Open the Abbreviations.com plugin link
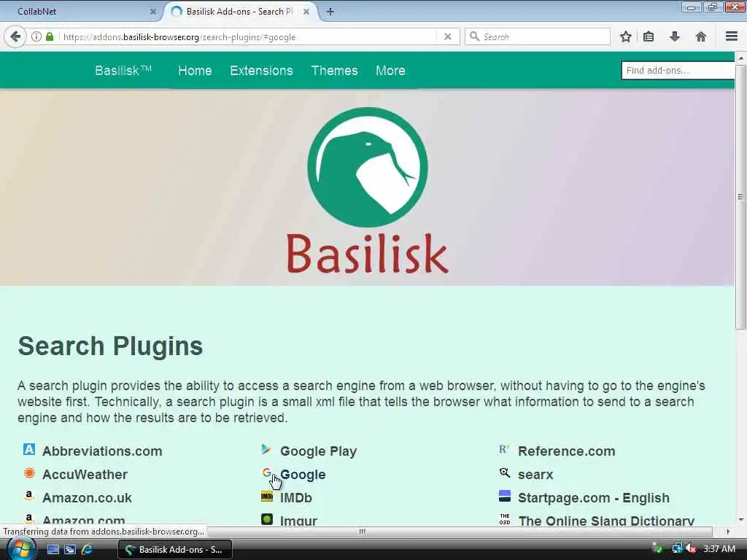Image resolution: width=747 pixels, height=560 pixels. tap(102, 451)
